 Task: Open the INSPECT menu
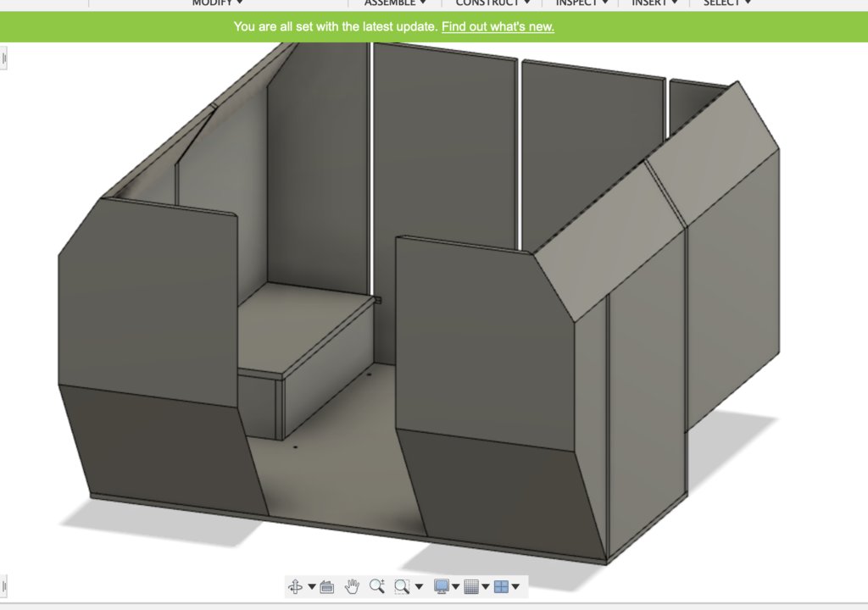(x=581, y=3)
